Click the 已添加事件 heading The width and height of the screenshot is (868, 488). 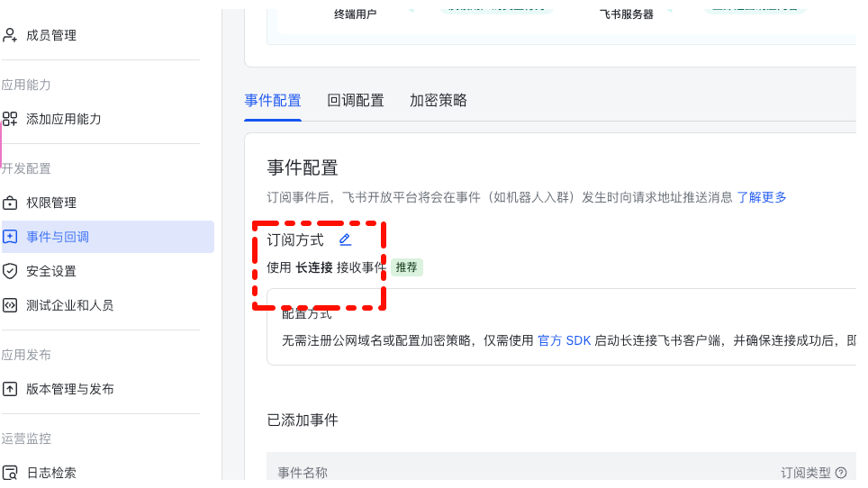point(303,420)
